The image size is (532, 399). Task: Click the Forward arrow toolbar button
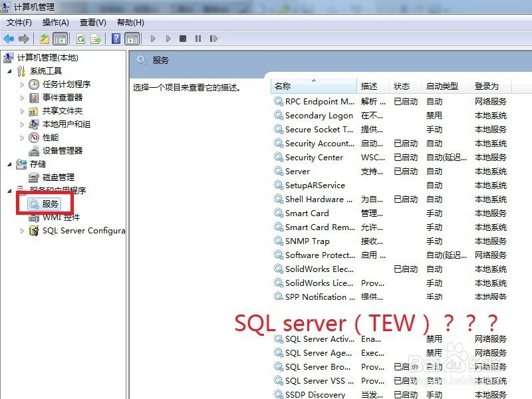pos(24,39)
